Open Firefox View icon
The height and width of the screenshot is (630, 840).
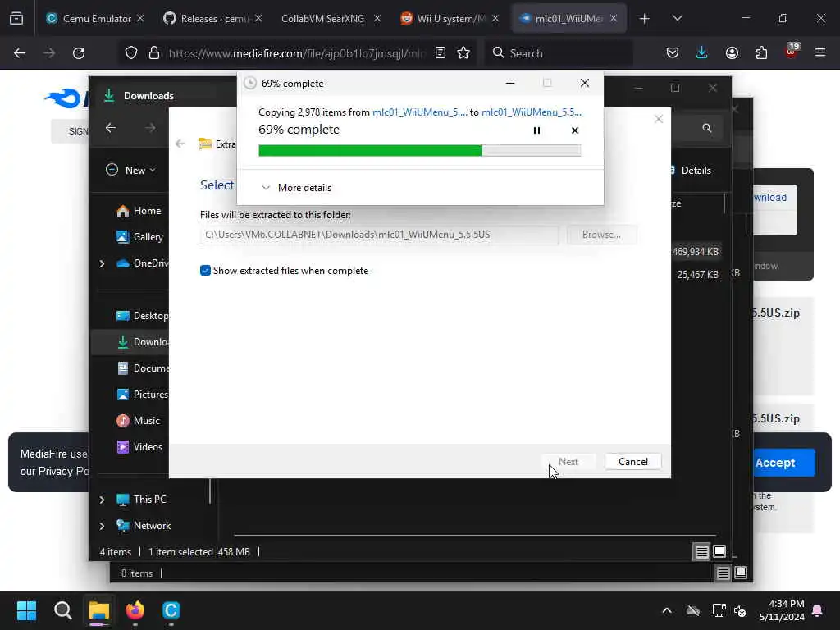coord(16,19)
